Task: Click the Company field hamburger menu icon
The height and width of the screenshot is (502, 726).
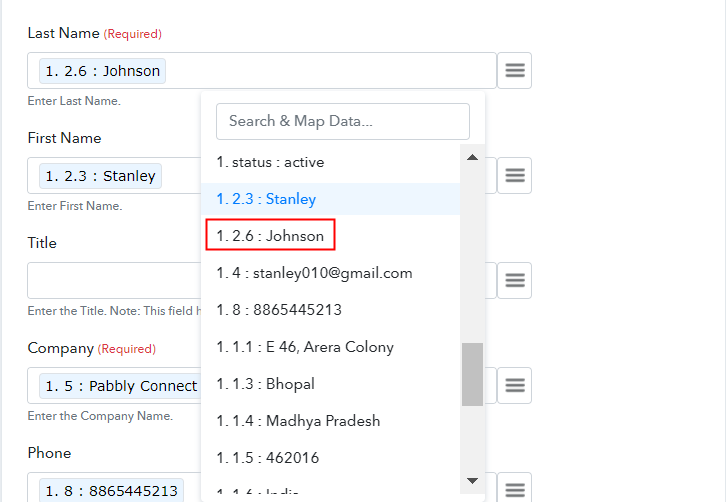Action: point(514,385)
